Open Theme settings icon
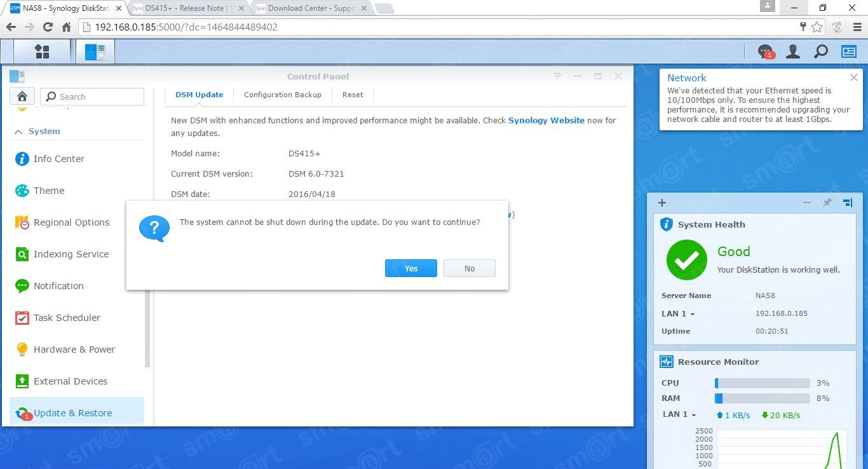Viewport: 868px width, 469px height. (22, 191)
